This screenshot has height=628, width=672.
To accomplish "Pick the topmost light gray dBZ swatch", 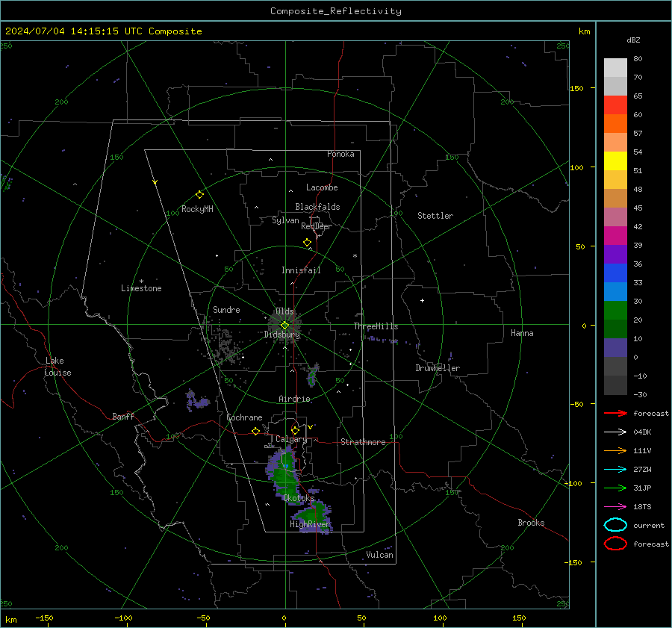I will pos(615,67).
